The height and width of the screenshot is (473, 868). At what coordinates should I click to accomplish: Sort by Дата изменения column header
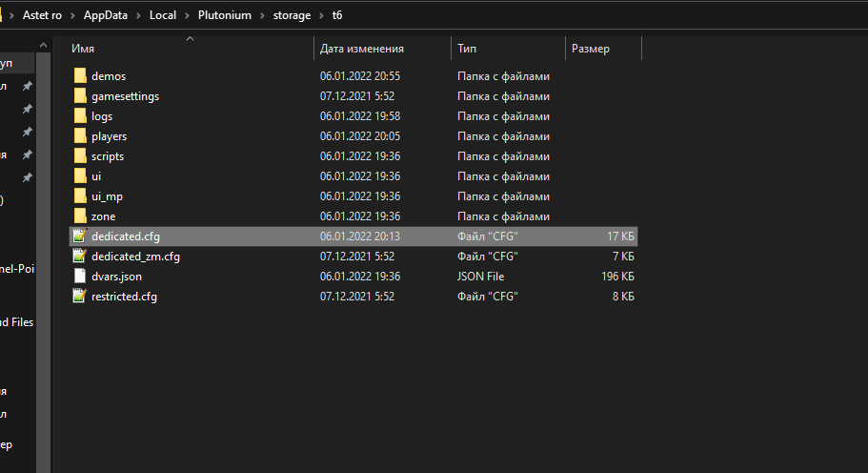pyautogui.click(x=362, y=49)
